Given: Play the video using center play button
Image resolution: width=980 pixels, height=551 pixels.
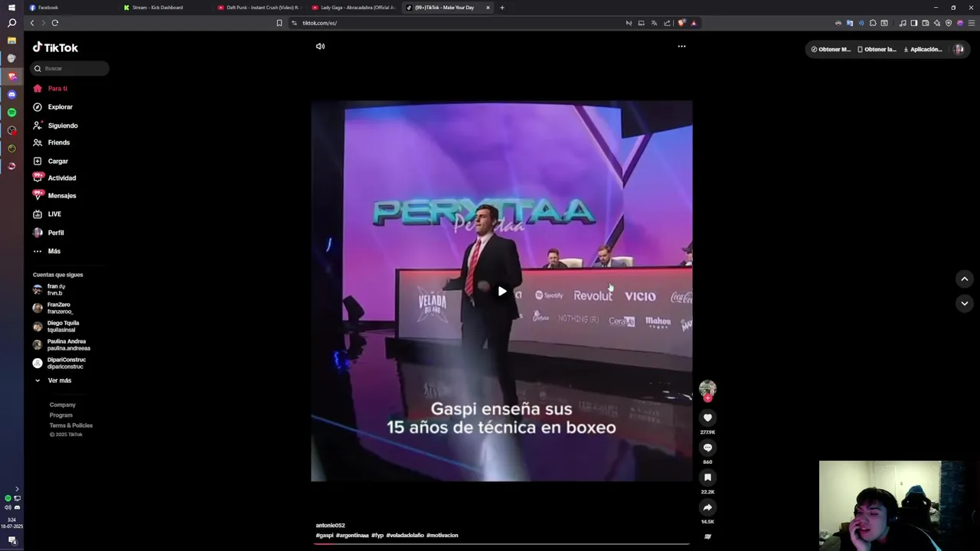Looking at the screenshot, I should 502,291.
